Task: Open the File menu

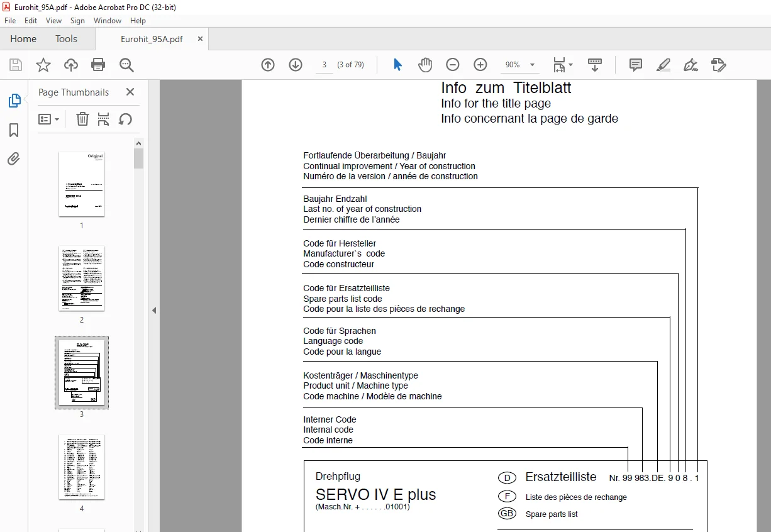Action: click(x=10, y=21)
